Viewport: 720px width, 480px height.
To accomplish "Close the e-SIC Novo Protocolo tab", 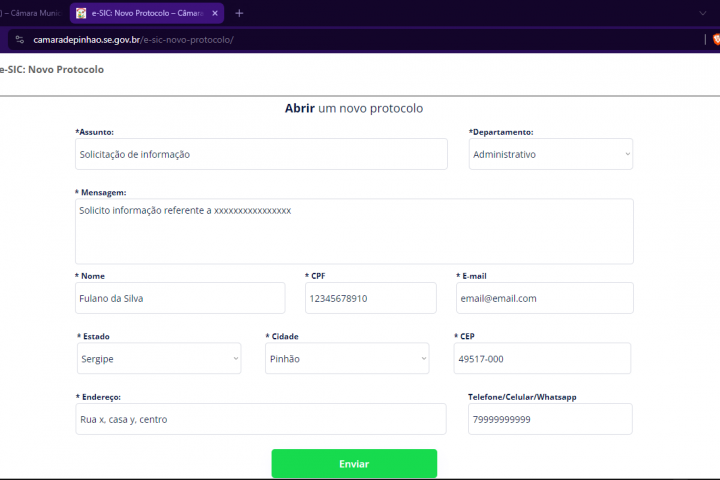I will (215, 13).
